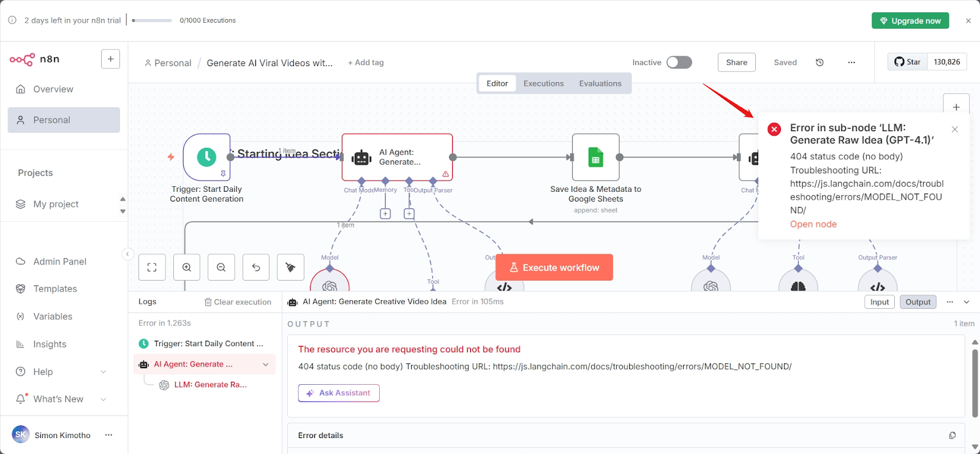Click the Google Sheets node icon
This screenshot has height=454, width=980.
click(x=595, y=157)
